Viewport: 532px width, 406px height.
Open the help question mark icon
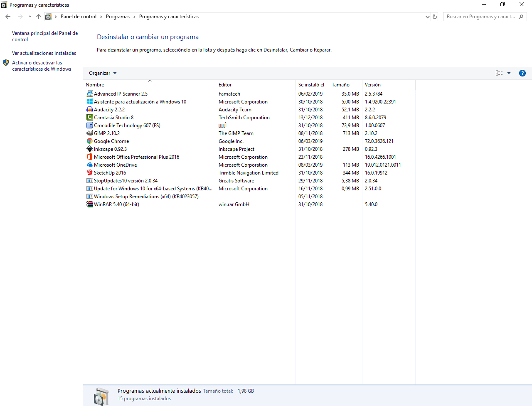[522, 73]
